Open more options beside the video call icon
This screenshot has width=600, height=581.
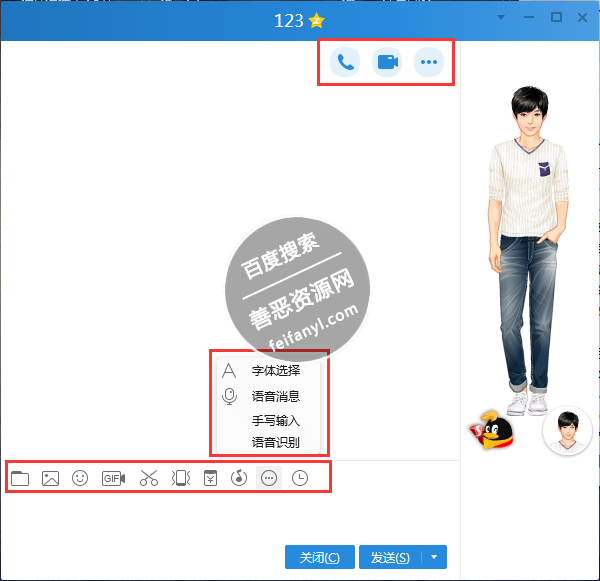tap(429, 62)
